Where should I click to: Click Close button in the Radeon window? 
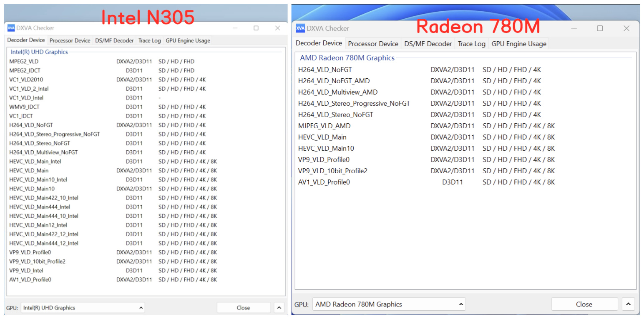584,304
